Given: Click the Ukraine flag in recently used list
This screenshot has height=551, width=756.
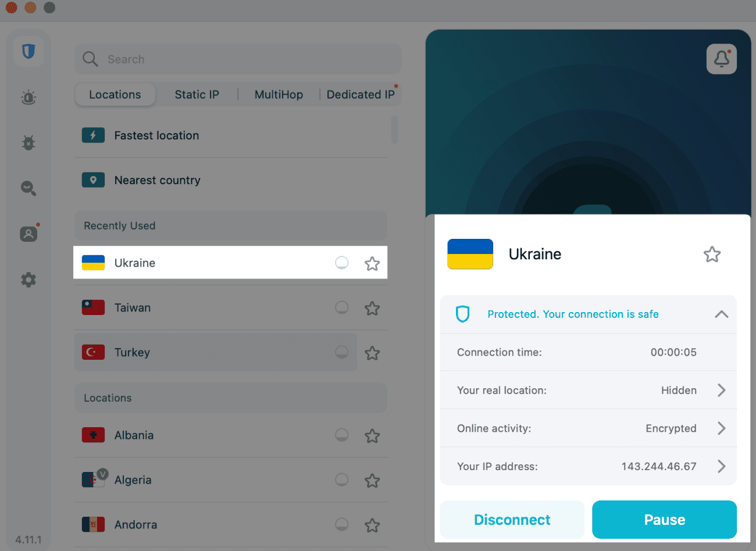Looking at the screenshot, I should (x=93, y=263).
